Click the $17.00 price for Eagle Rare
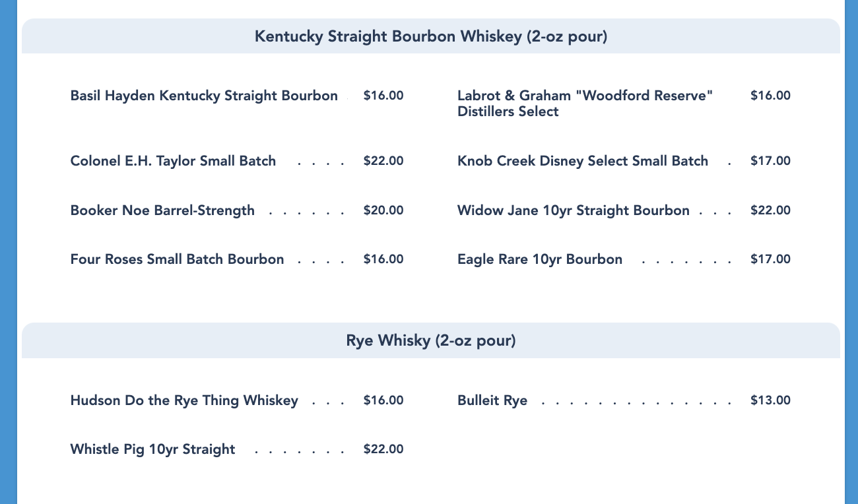This screenshot has width=858, height=504. pyautogui.click(x=770, y=259)
